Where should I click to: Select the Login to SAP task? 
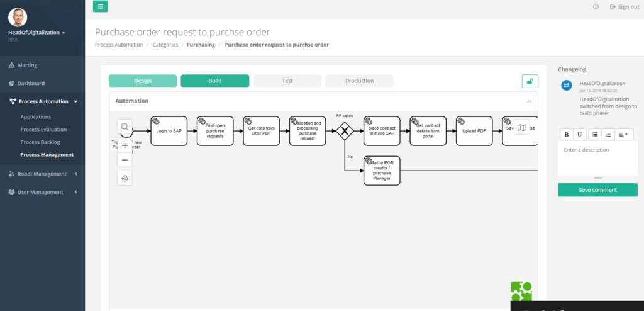(x=169, y=131)
